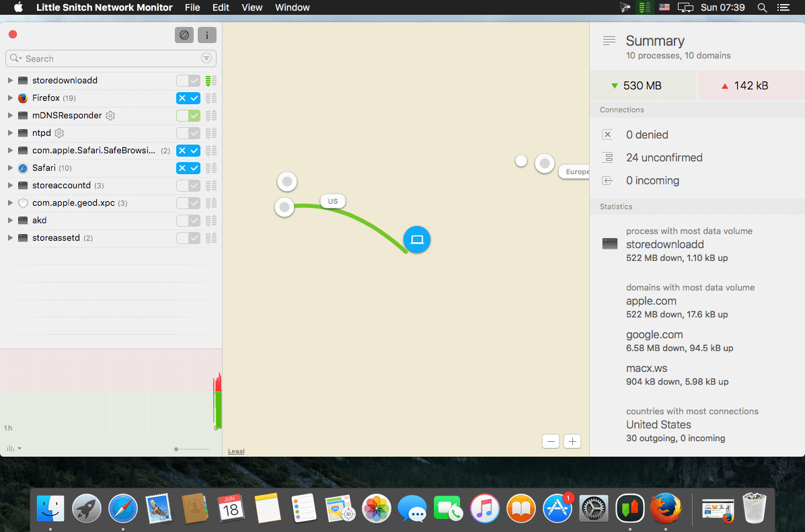
Task: Open the info inspector button
Action: (207, 35)
